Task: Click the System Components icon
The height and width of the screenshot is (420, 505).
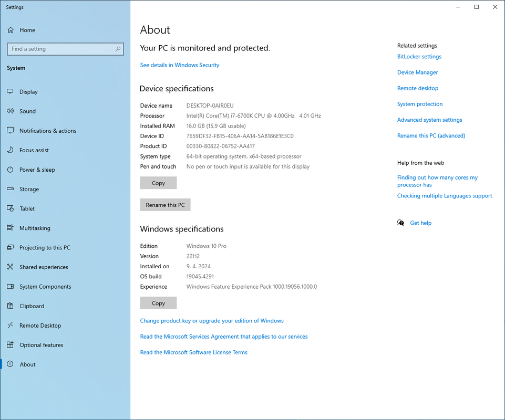Action: coord(11,287)
